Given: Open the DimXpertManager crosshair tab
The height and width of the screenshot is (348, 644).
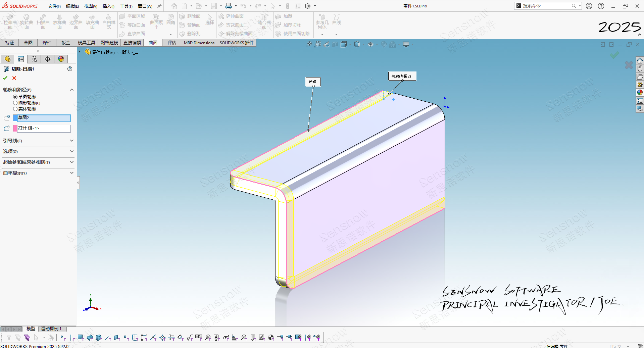Looking at the screenshot, I should coord(48,59).
